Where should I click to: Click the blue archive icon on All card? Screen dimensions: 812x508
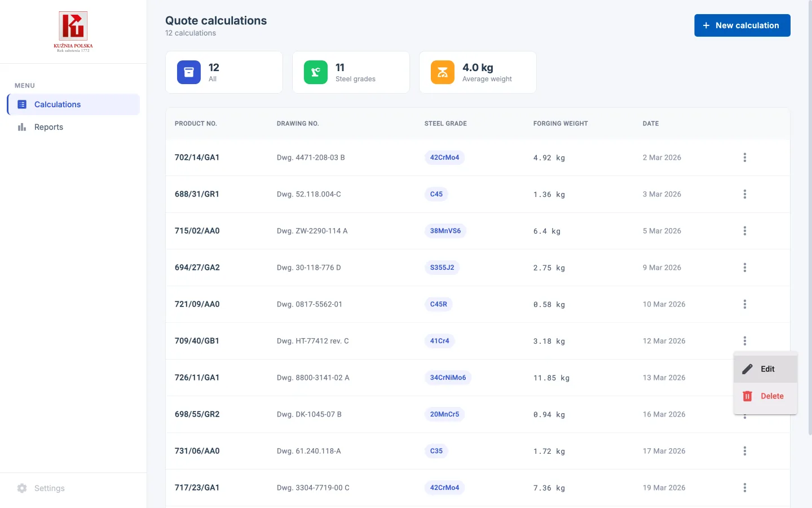pyautogui.click(x=189, y=72)
